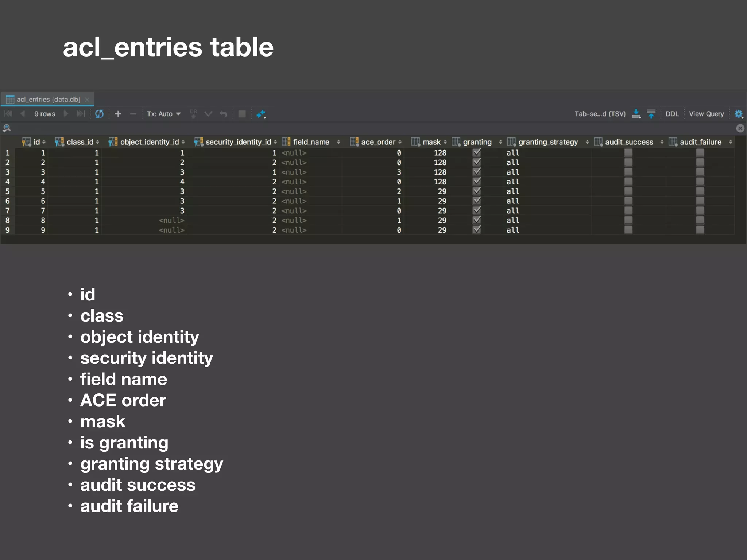Sort by audit_failure column header

701,142
